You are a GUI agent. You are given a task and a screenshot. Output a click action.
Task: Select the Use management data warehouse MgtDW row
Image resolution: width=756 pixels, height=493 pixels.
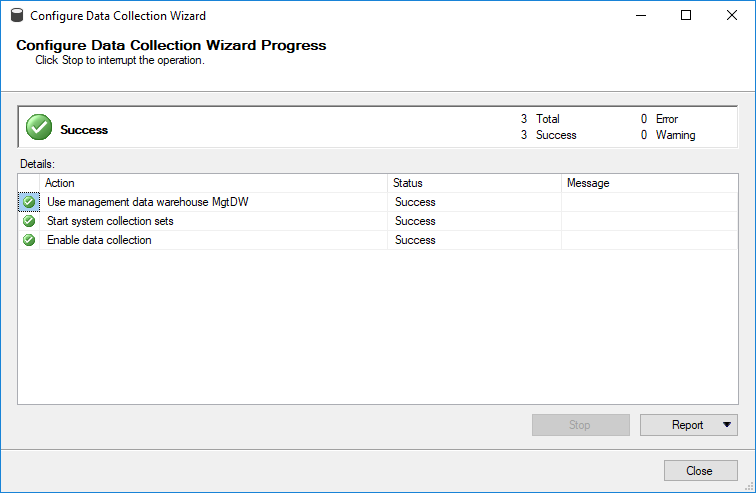pos(378,202)
